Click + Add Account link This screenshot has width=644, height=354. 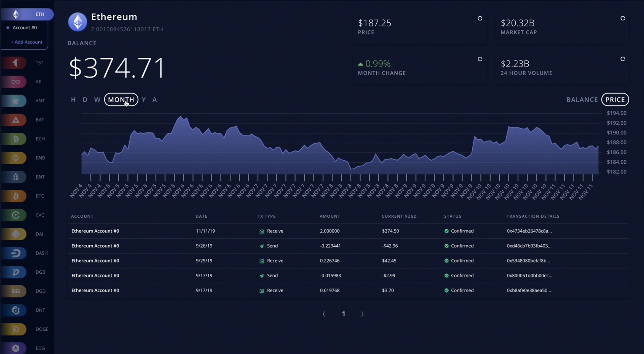point(27,42)
